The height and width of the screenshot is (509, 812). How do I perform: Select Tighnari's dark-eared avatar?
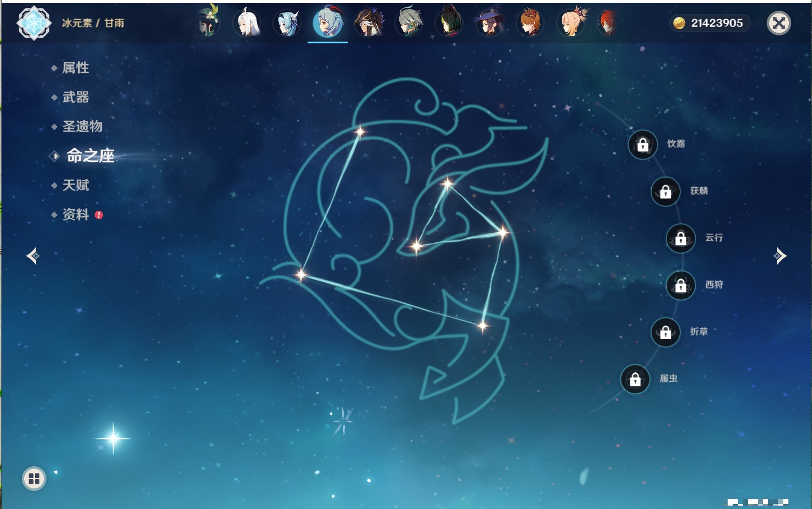449,22
